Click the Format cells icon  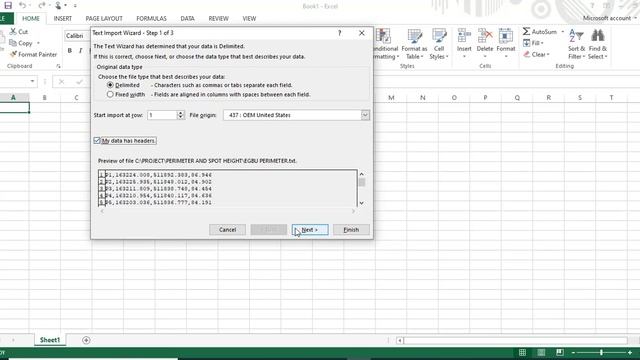pos(506,36)
